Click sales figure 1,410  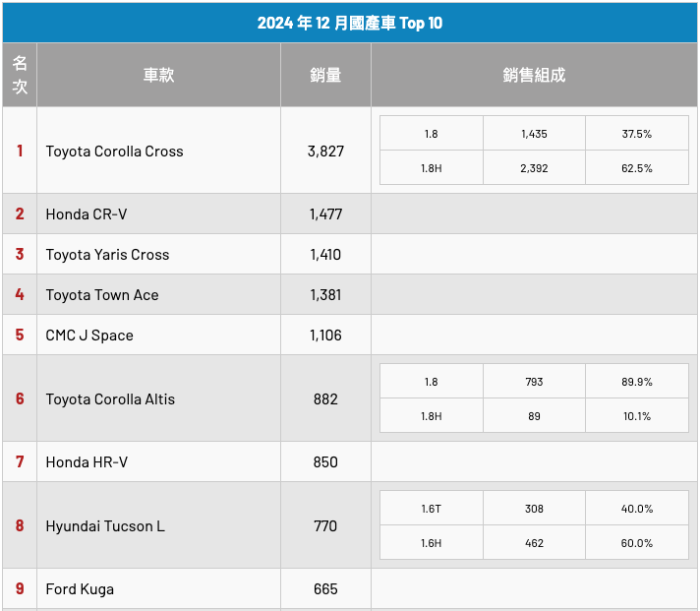tap(325, 254)
